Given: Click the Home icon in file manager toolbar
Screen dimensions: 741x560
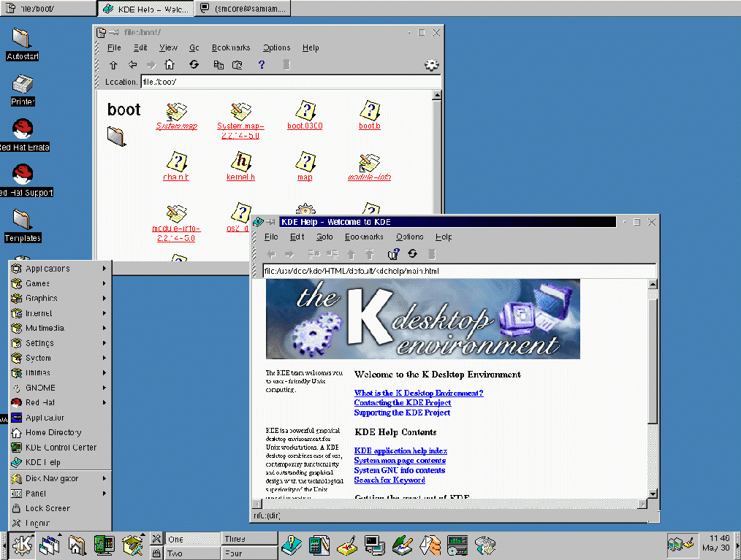Looking at the screenshot, I should pyautogui.click(x=170, y=65).
